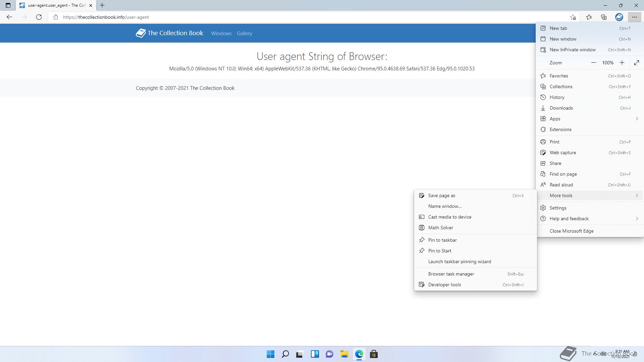The height and width of the screenshot is (362, 644).
Task: Enter full screen via zoom arrow icon
Action: [x=636, y=63]
